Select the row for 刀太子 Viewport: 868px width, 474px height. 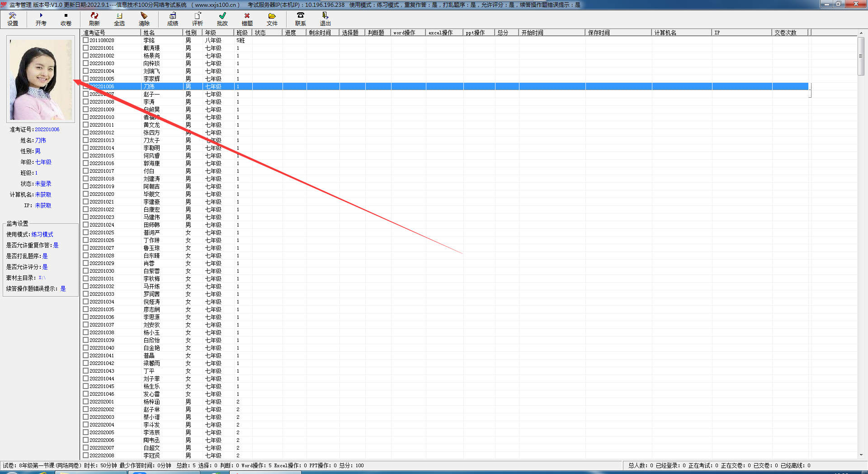(445, 140)
